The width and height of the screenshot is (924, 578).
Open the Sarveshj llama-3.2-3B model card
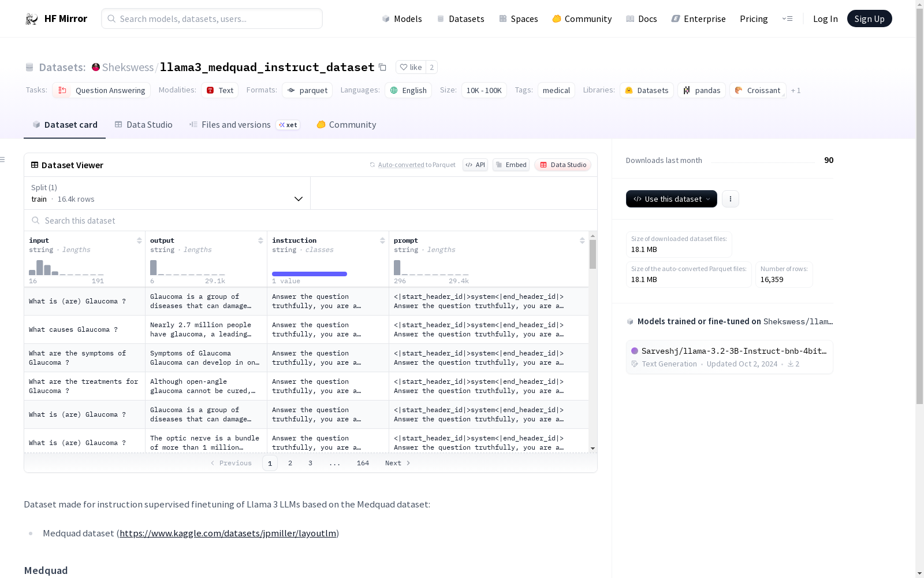(729, 357)
